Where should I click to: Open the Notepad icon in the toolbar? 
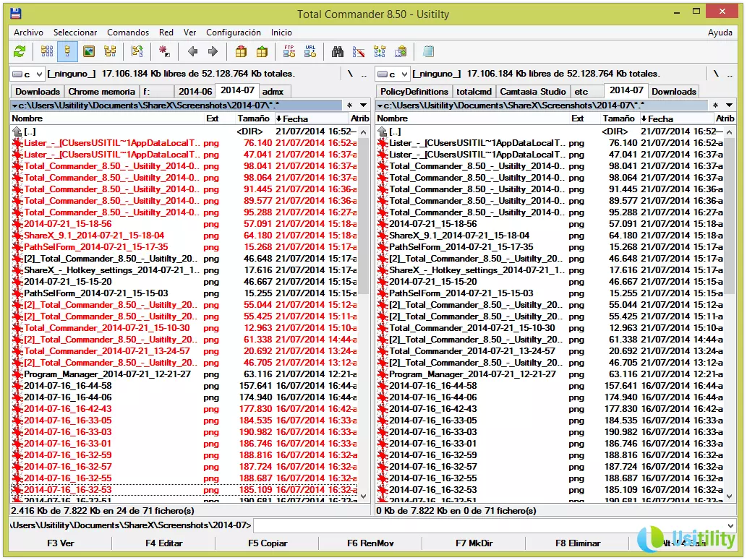pos(428,51)
